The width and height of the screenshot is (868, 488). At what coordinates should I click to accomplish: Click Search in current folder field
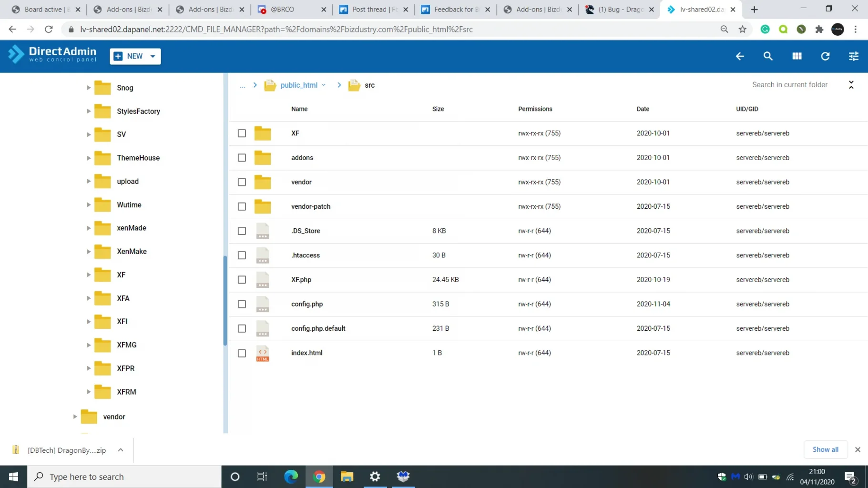point(790,85)
